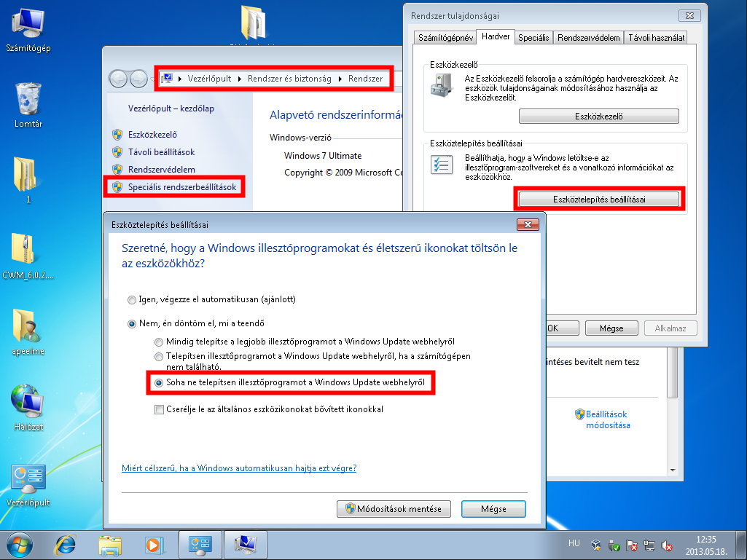747x560 pixels.
Task: Click Mégse in device installation dialog
Action: (x=493, y=509)
